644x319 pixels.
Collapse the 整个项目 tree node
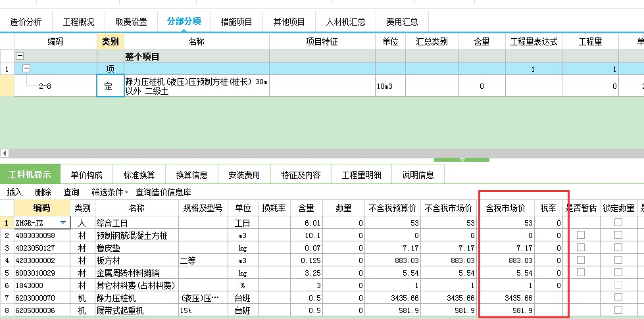(x=20, y=57)
